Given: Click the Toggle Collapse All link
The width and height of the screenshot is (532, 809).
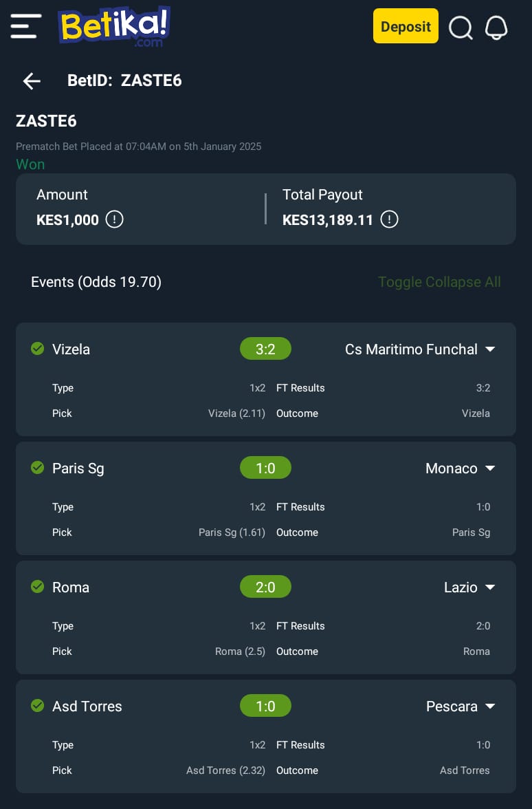Looking at the screenshot, I should (439, 282).
